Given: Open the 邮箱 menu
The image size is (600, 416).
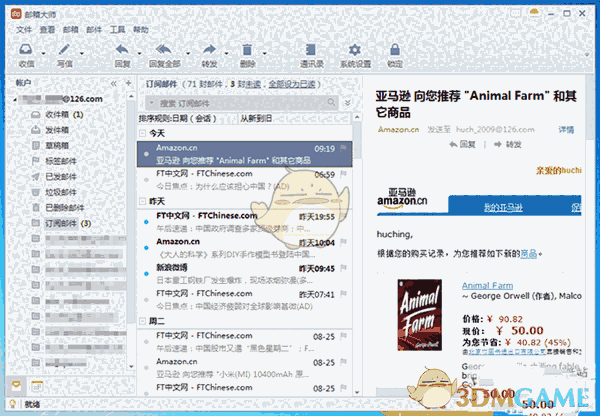Looking at the screenshot, I should pyautogui.click(x=70, y=29).
